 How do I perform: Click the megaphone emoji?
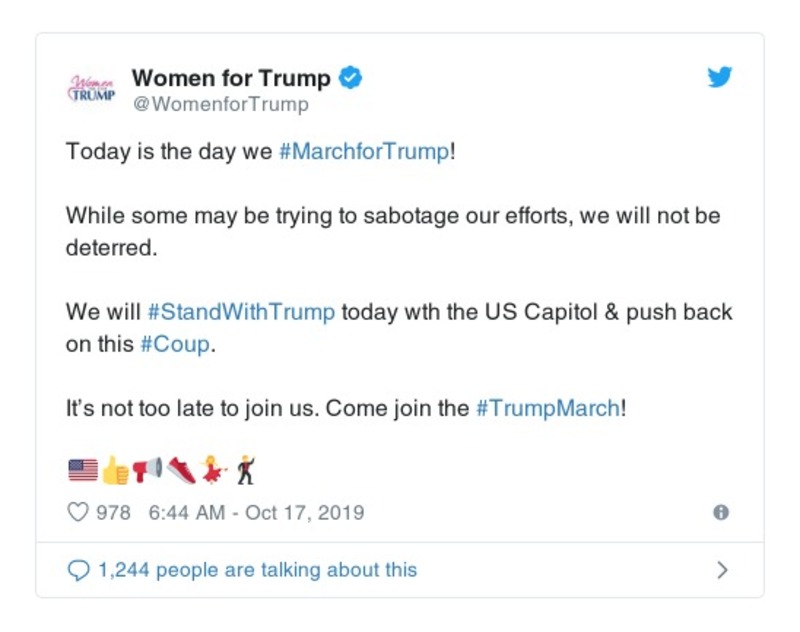click(147, 468)
